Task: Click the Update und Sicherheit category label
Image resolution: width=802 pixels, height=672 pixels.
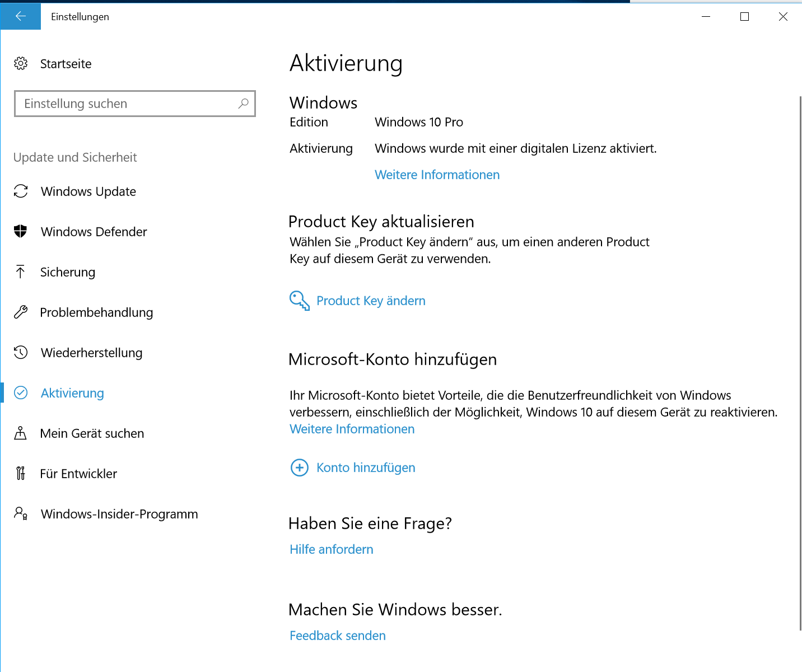Action: pyautogui.click(x=75, y=157)
